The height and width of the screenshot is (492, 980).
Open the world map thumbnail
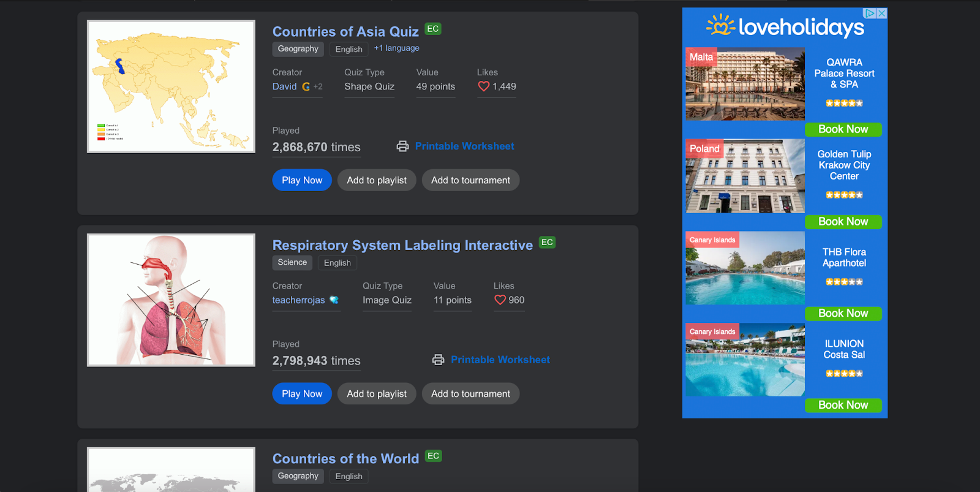coord(171,469)
